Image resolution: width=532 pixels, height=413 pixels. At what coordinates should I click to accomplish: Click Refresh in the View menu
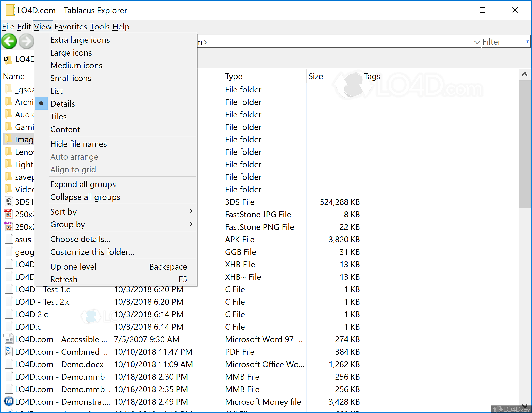tap(64, 279)
